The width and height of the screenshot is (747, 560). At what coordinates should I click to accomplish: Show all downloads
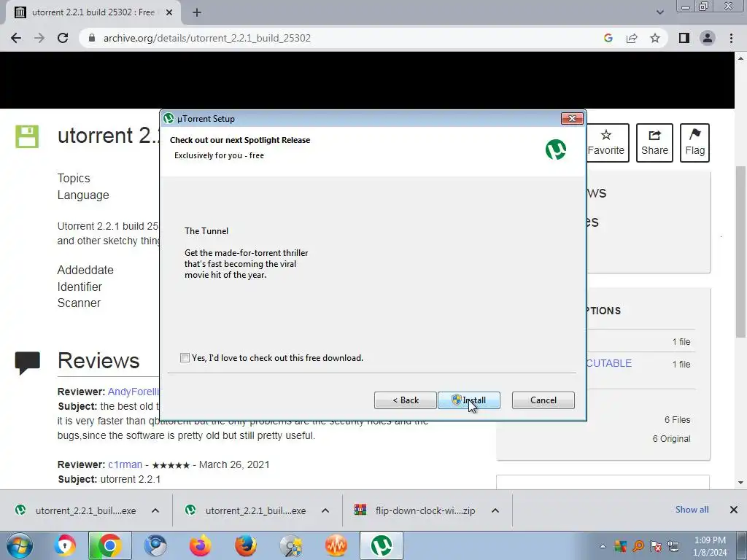(x=692, y=510)
